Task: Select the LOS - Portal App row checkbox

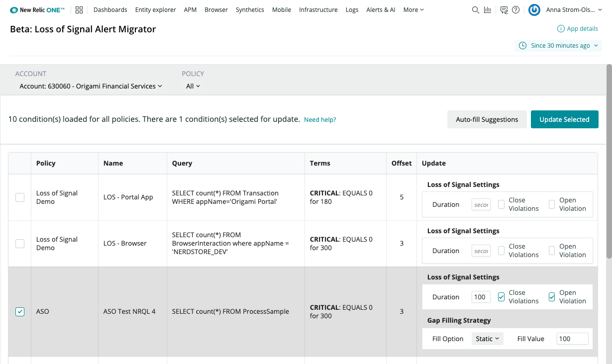Action: point(20,197)
